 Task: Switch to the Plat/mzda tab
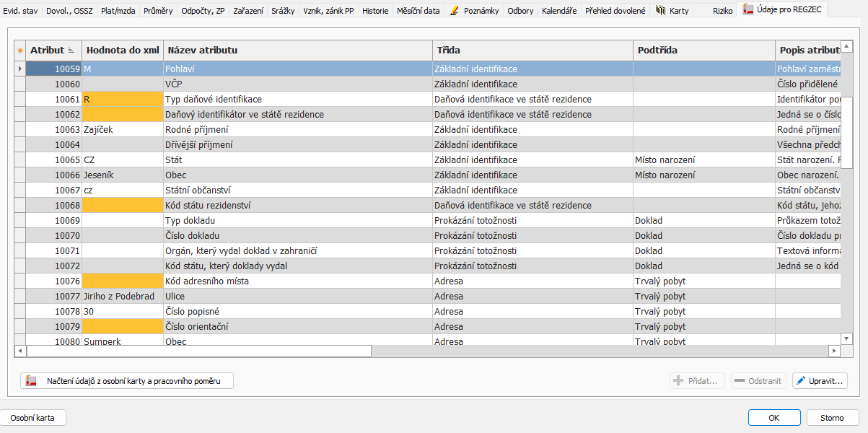point(118,11)
